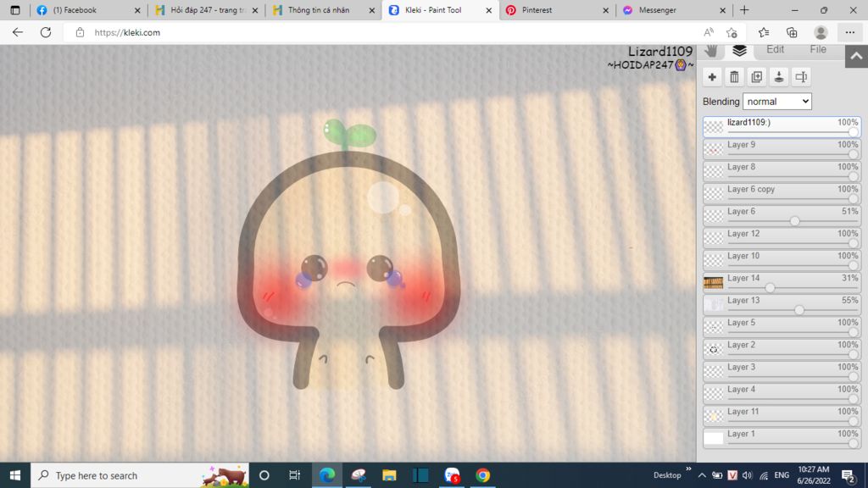This screenshot has width=868, height=488.
Task: Merge layer down icon
Action: tap(779, 77)
